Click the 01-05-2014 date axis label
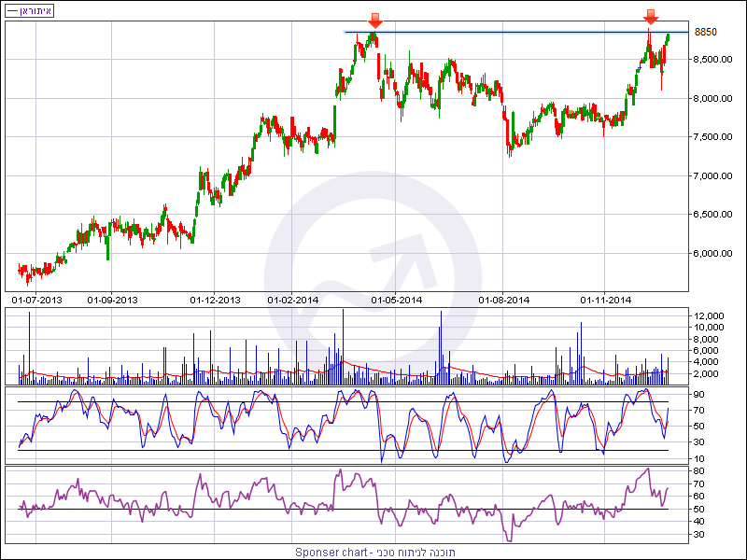 397,300
